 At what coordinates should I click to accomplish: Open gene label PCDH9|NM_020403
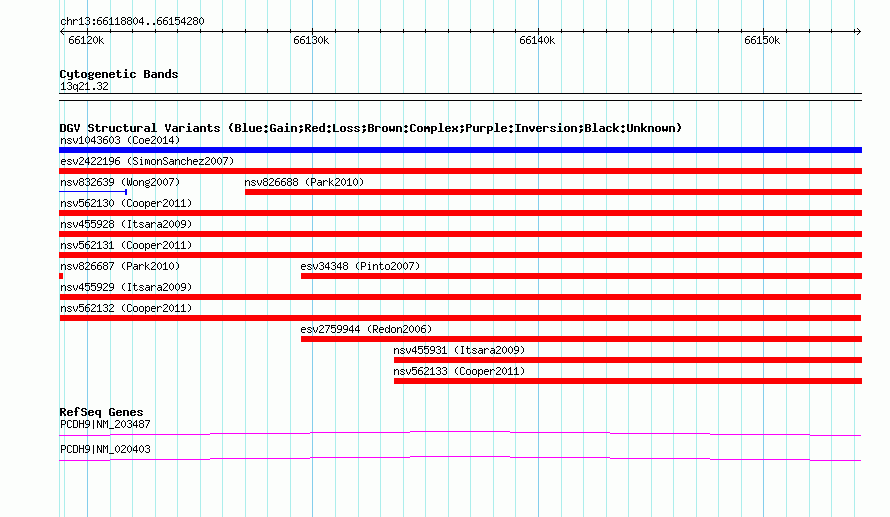(105, 449)
